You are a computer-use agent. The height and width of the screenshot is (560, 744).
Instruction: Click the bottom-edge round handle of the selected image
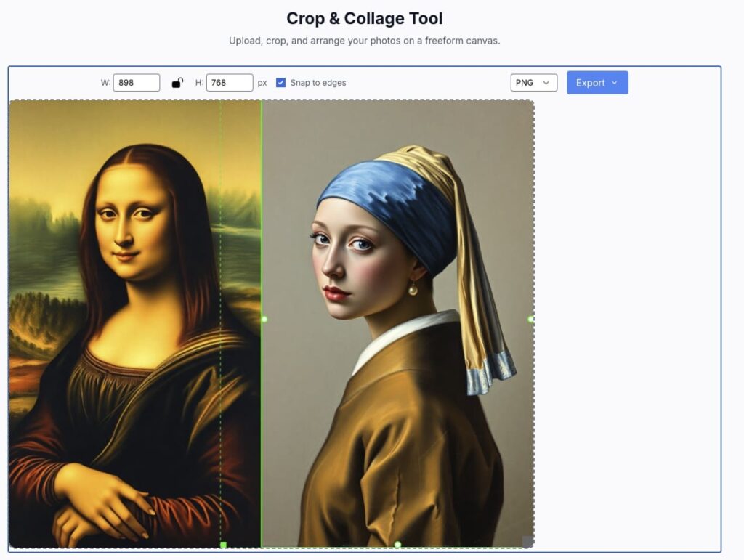pyautogui.click(x=397, y=545)
